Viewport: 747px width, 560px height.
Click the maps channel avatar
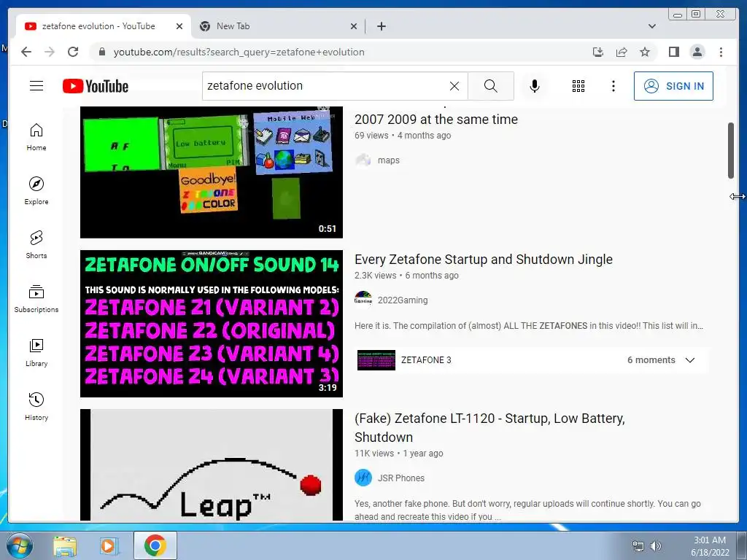tap(363, 160)
